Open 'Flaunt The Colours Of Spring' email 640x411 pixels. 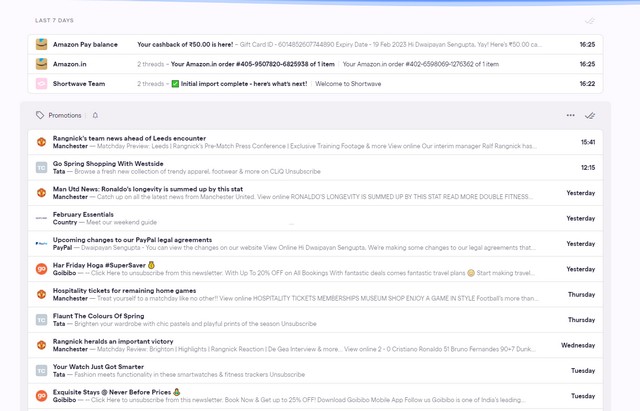(316, 320)
